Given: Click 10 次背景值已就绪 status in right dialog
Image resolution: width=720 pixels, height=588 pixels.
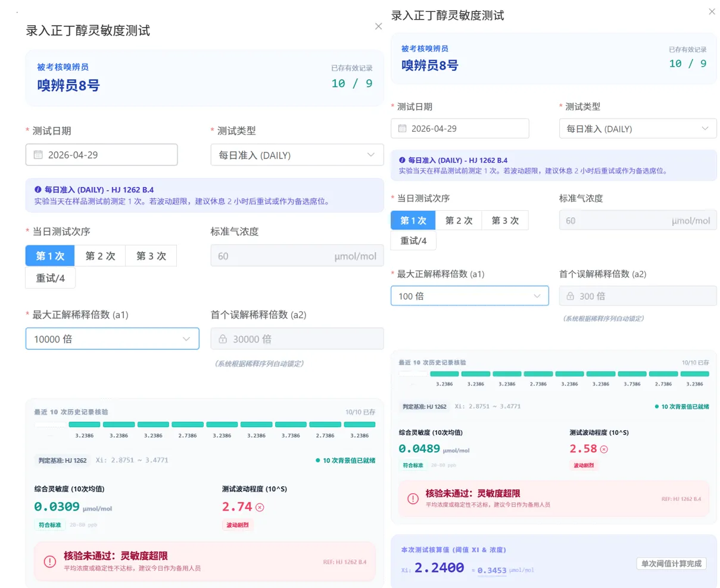Looking at the screenshot, I should click(682, 407).
